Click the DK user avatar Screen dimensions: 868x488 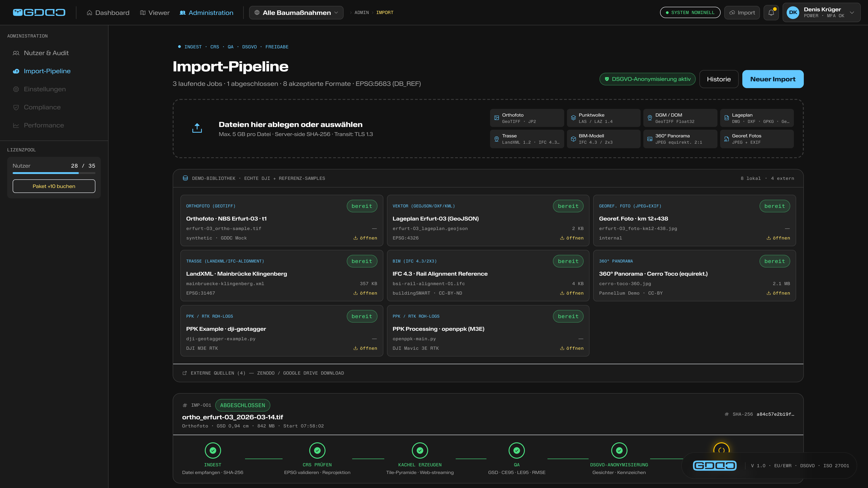pyautogui.click(x=793, y=12)
